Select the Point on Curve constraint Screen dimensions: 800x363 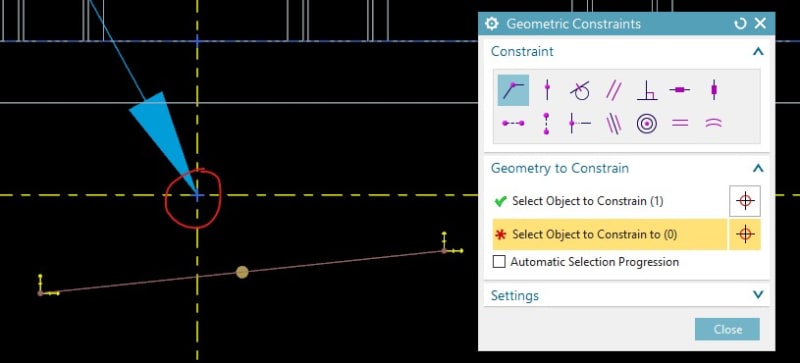tap(546, 90)
